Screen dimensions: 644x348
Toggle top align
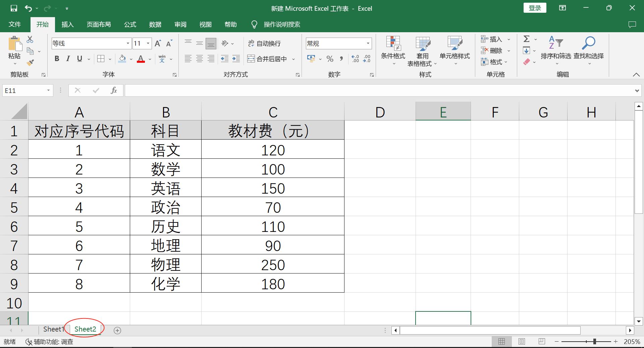pos(188,43)
